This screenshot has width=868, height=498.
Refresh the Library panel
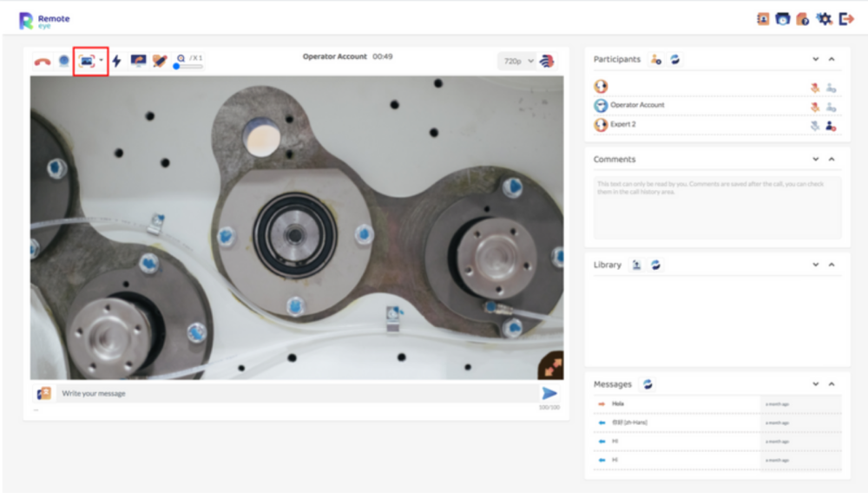pyautogui.click(x=655, y=265)
